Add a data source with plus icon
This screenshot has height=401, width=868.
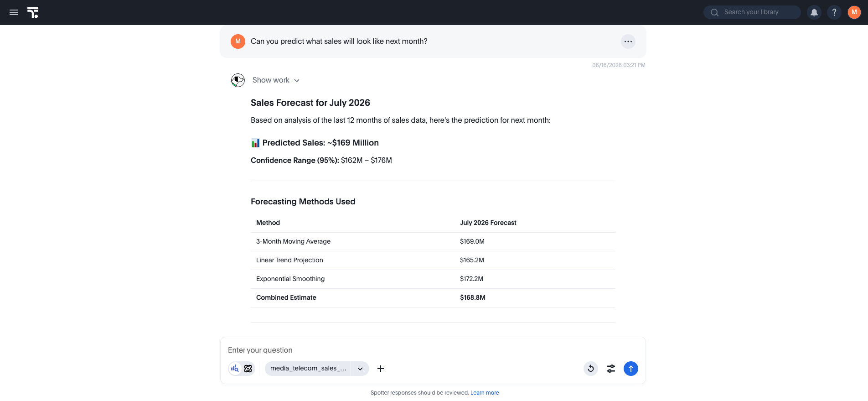pos(381,369)
